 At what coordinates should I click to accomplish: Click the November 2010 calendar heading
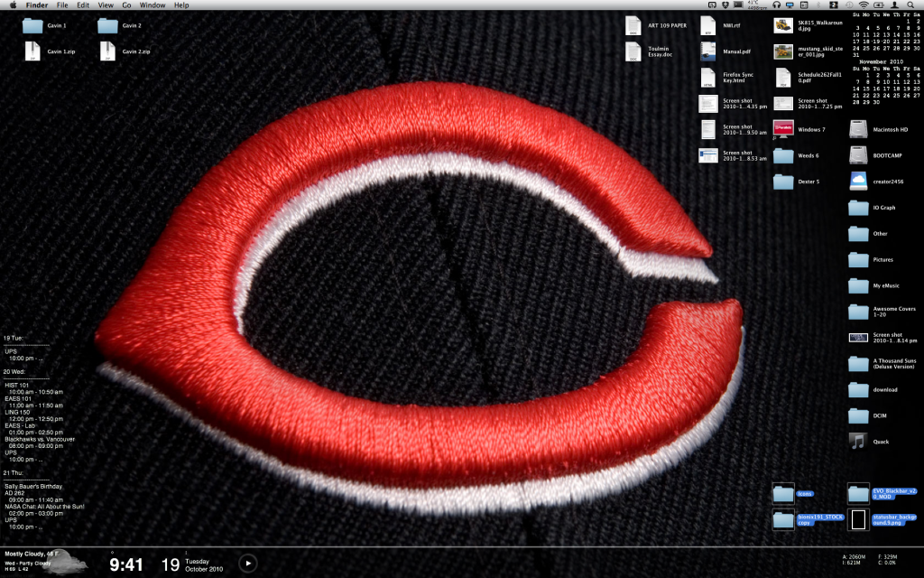click(881, 61)
